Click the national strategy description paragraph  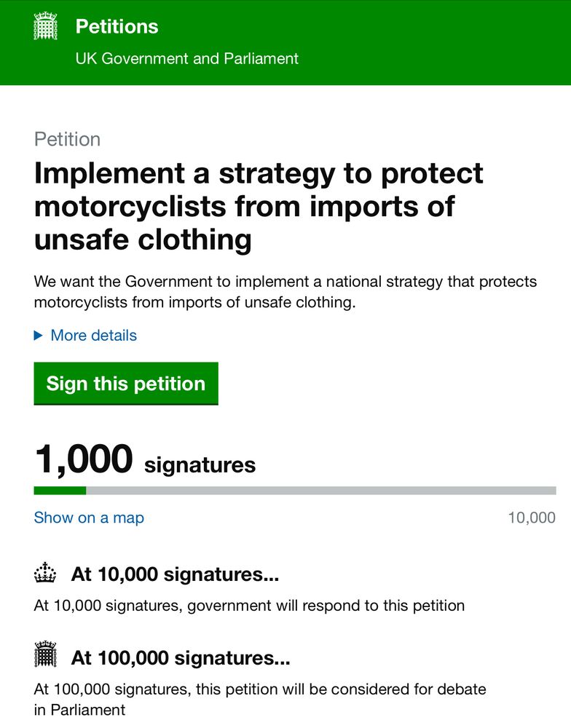(x=285, y=292)
